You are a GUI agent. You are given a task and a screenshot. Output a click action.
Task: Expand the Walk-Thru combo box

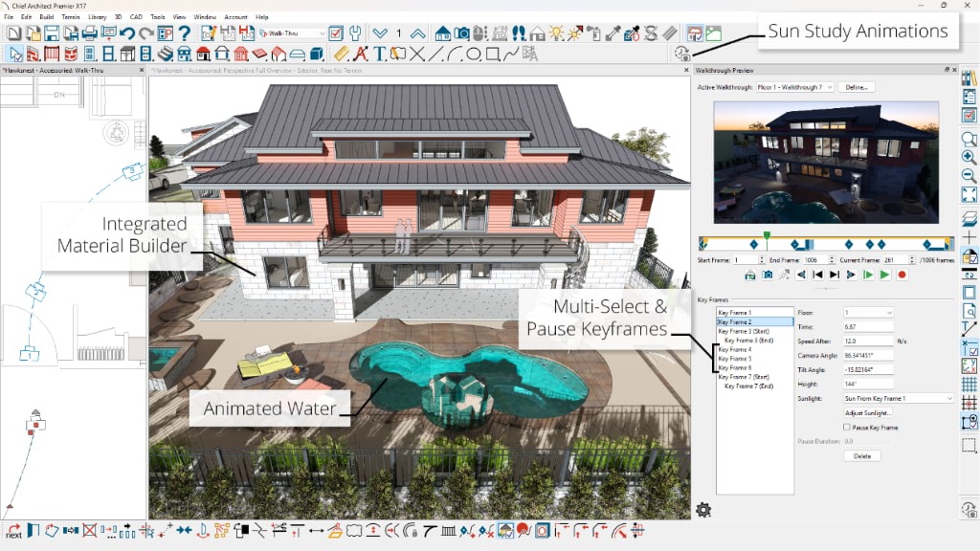click(321, 32)
